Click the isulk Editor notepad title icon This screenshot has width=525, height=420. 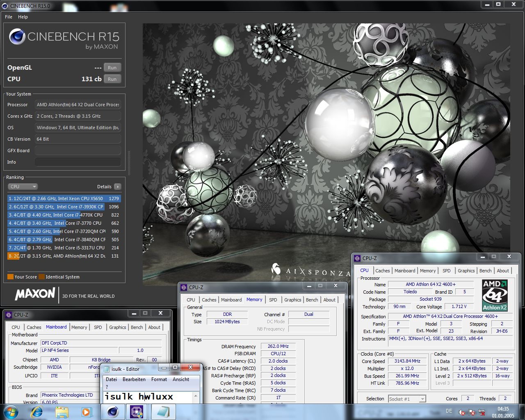tap(107, 369)
